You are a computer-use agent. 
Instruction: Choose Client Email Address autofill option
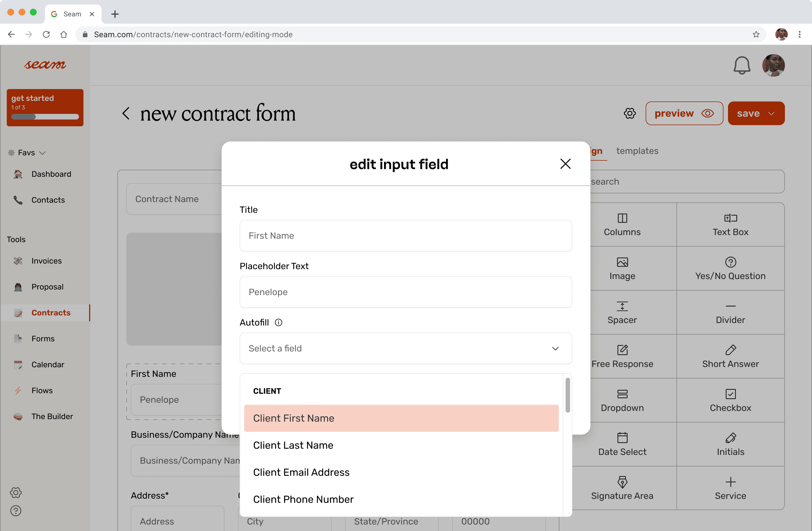click(401, 472)
